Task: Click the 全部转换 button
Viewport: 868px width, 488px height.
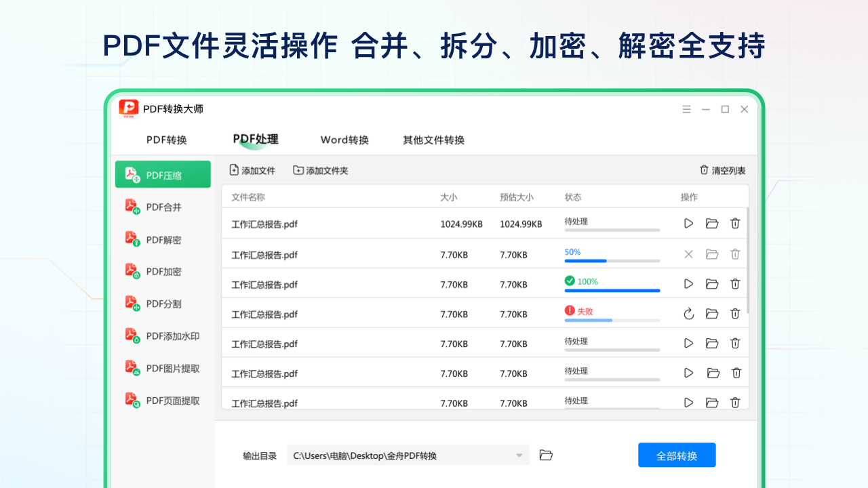Action: 677,455
